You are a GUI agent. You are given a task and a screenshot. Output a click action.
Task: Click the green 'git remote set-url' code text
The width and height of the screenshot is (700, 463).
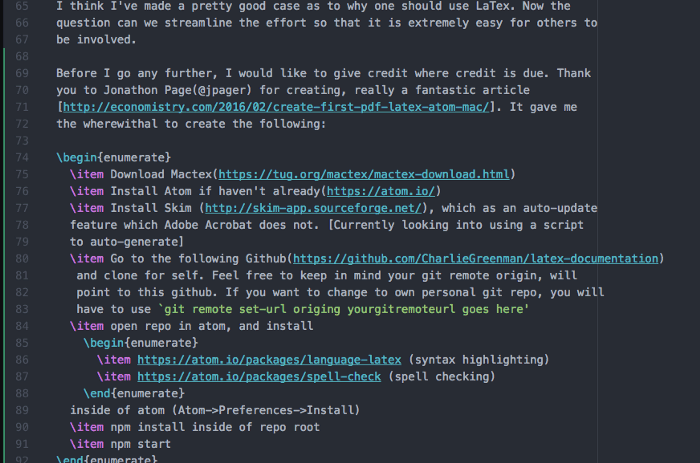(x=343, y=309)
